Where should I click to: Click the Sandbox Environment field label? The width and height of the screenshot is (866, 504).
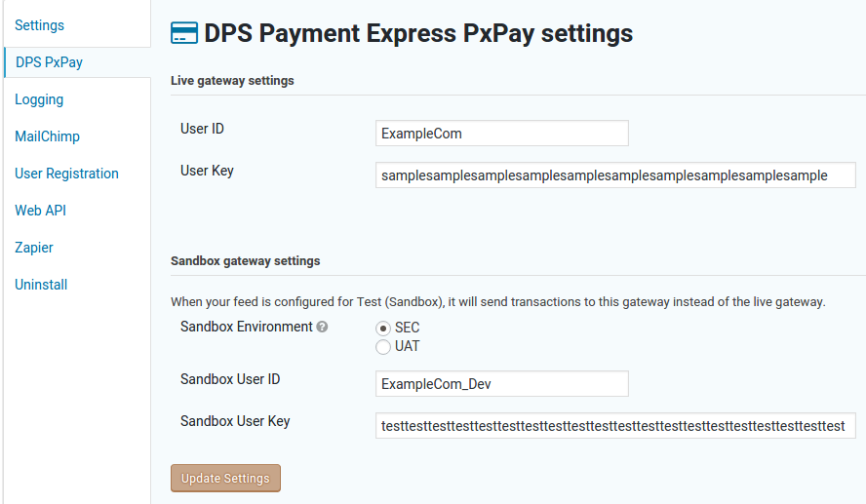(x=247, y=327)
